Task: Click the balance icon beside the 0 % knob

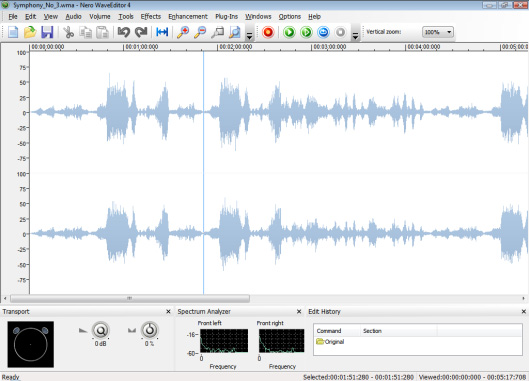Action: coord(132,330)
